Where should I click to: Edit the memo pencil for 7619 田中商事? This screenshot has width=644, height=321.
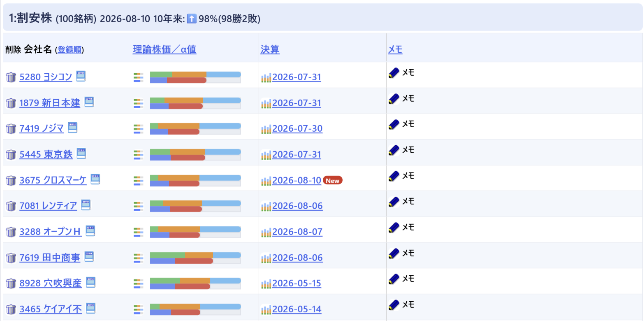click(x=394, y=254)
